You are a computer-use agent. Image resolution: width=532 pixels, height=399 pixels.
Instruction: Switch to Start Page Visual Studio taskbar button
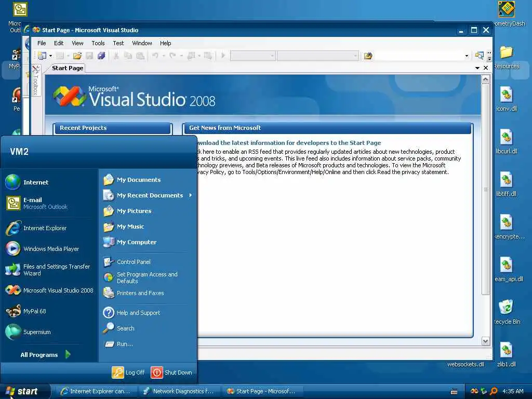(x=263, y=391)
